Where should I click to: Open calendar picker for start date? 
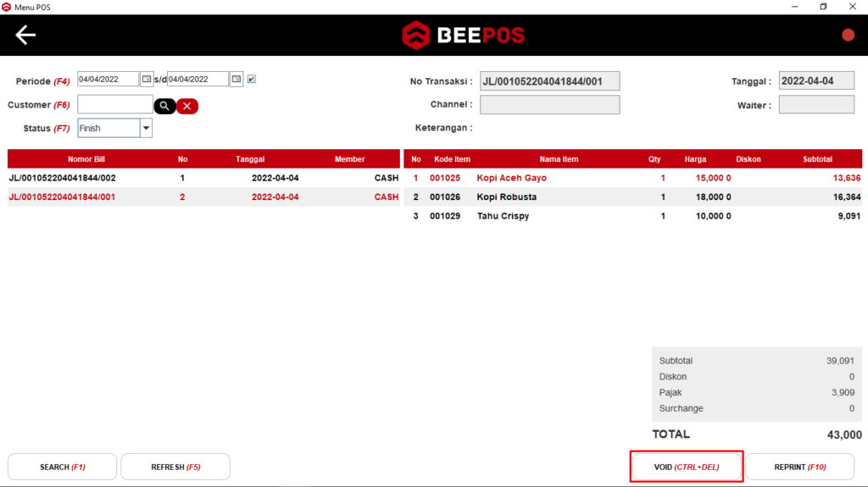click(x=146, y=79)
